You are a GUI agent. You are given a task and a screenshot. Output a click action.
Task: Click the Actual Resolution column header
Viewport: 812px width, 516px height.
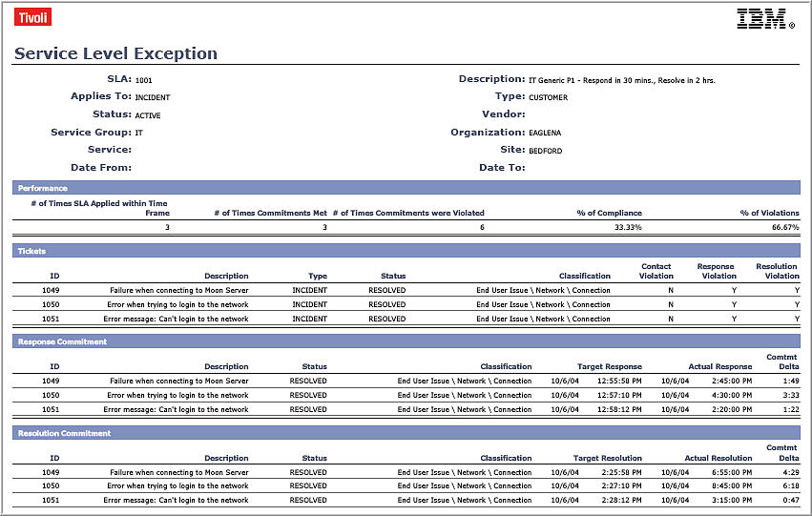tap(718, 458)
